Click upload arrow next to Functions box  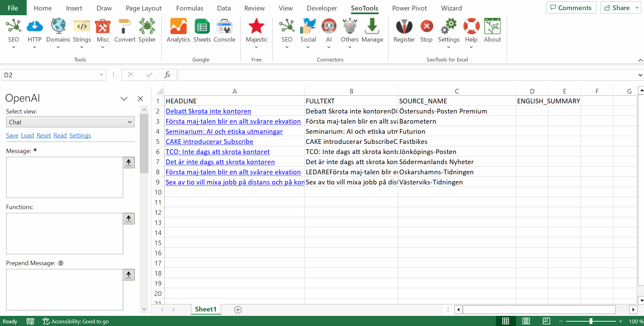(129, 219)
